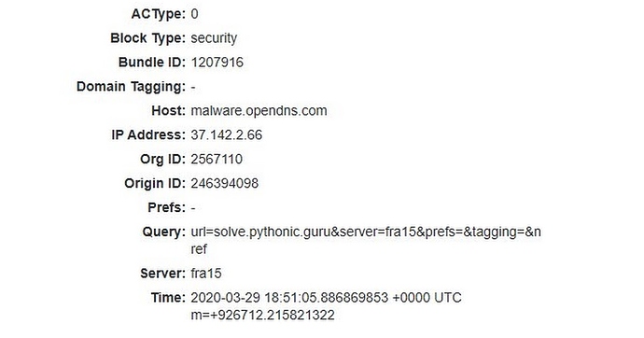
Task: Click the Time label
Action: tap(168, 298)
